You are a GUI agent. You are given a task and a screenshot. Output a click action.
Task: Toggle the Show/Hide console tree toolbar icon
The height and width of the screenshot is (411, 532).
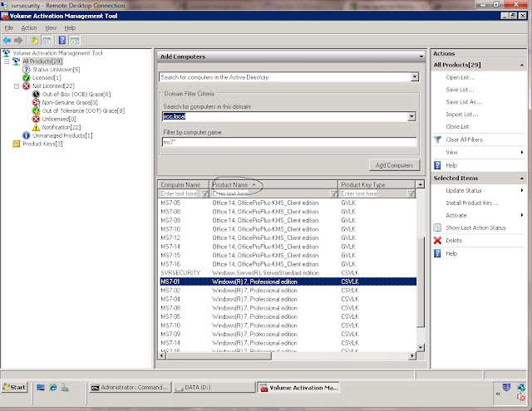click(x=47, y=41)
